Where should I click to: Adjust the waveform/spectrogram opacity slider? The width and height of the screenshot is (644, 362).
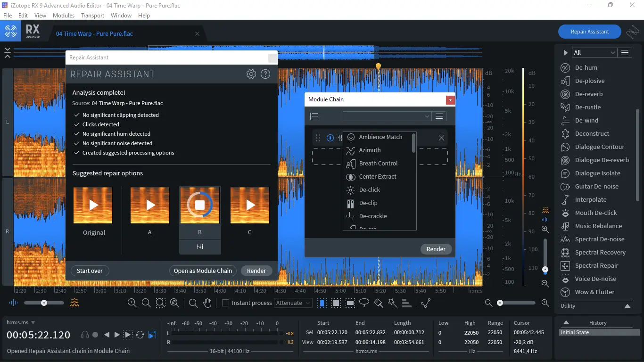pos(44,303)
